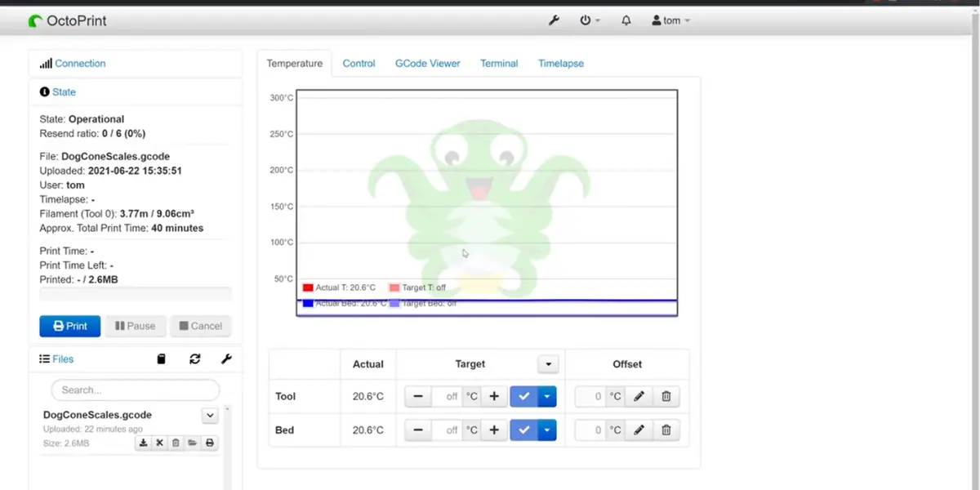Viewport: 980px width, 490px height.
Task: Click the Bed offset field
Action: 590,430
